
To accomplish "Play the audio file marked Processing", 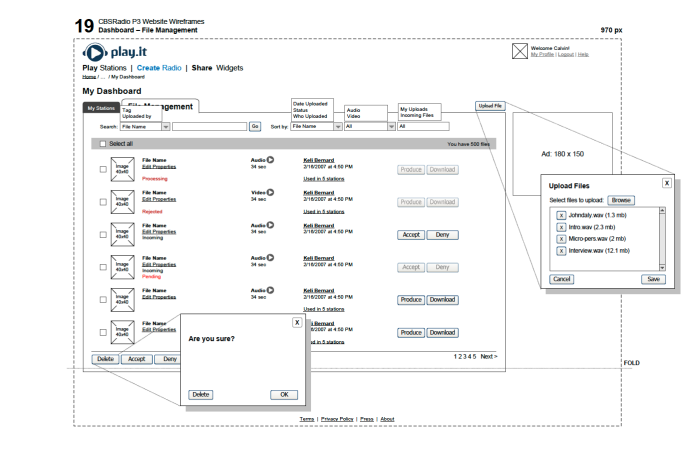I will pos(271,160).
